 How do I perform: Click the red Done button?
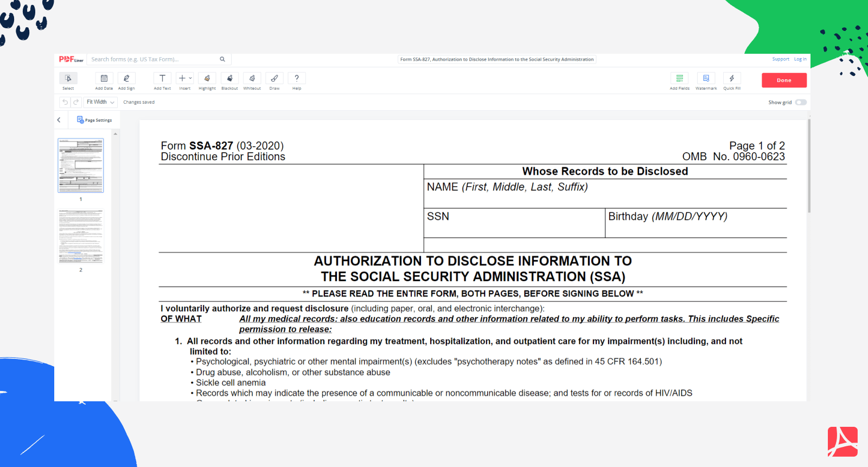tap(784, 80)
